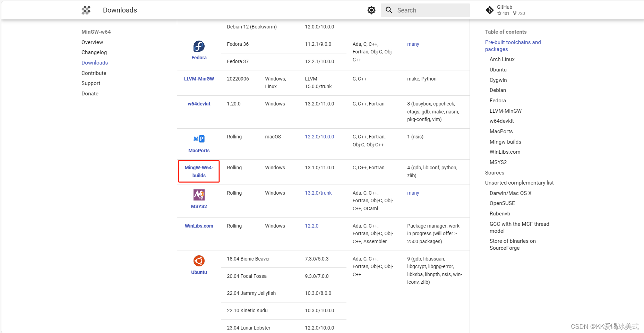Click the MinGW-w64 sidebar heading
Viewport: 644px width, 333px height.
click(x=96, y=32)
